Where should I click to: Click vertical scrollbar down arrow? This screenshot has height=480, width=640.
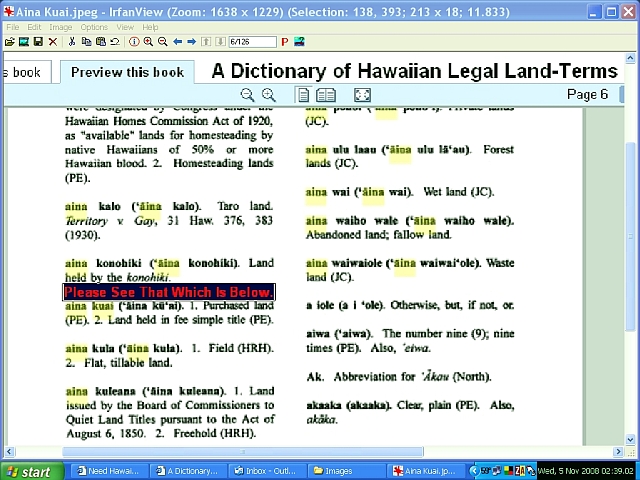630,439
